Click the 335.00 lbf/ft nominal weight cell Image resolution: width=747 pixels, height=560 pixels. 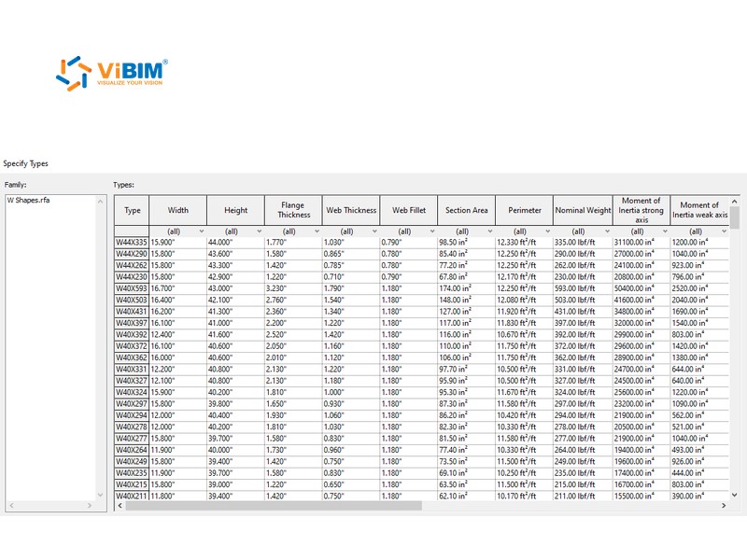point(583,243)
